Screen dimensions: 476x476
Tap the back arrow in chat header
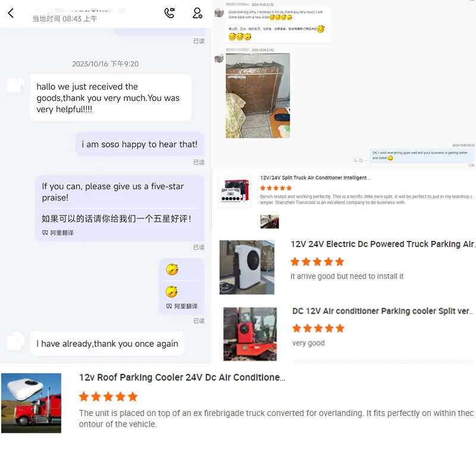11,13
